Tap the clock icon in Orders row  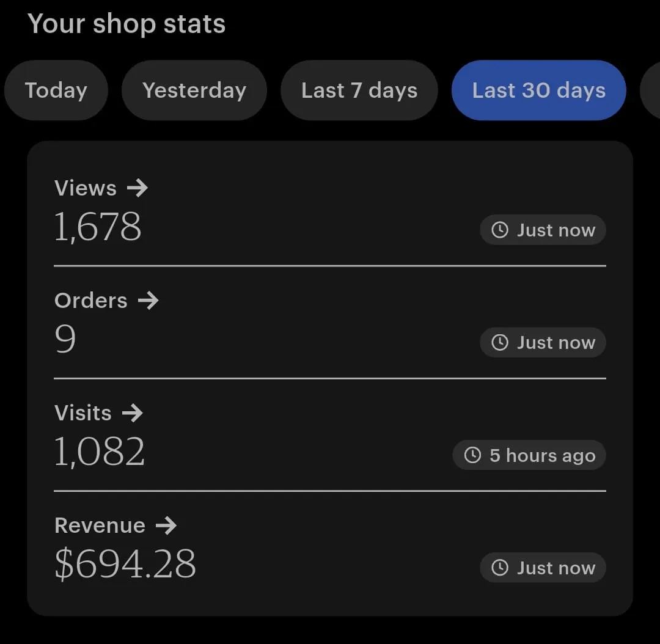500,343
